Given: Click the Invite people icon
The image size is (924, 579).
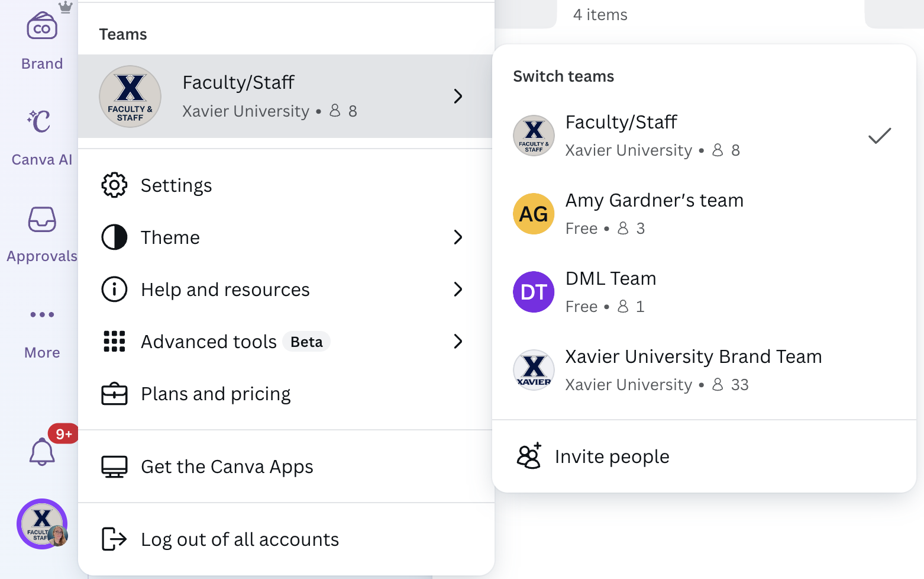Looking at the screenshot, I should click(x=528, y=456).
